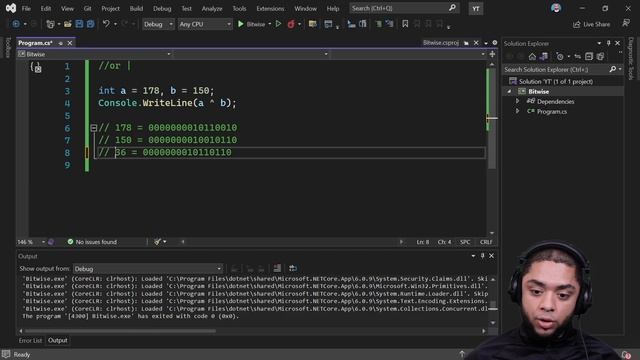Click the Search (Ctrl+Q) input box

coord(404,8)
